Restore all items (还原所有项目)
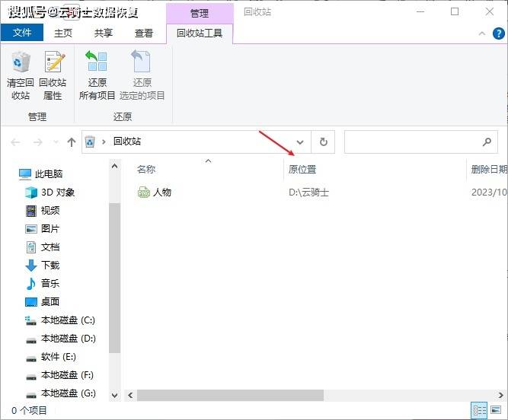Viewport: 508px width, 420px height. pos(97,76)
